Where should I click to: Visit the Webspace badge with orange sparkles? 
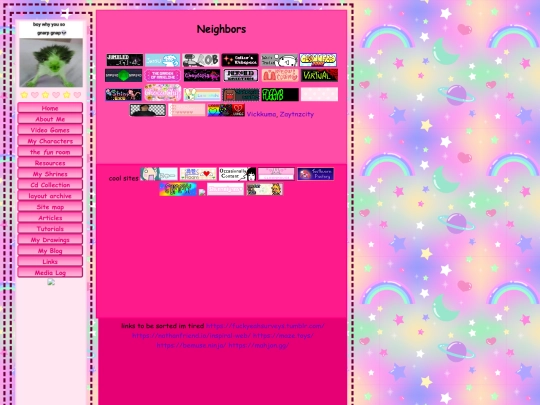coord(240,60)
